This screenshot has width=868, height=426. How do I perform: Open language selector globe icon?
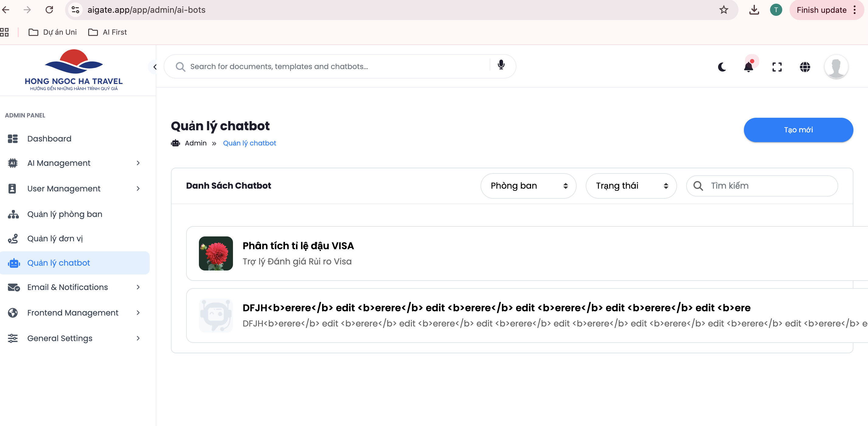[805, 67]
